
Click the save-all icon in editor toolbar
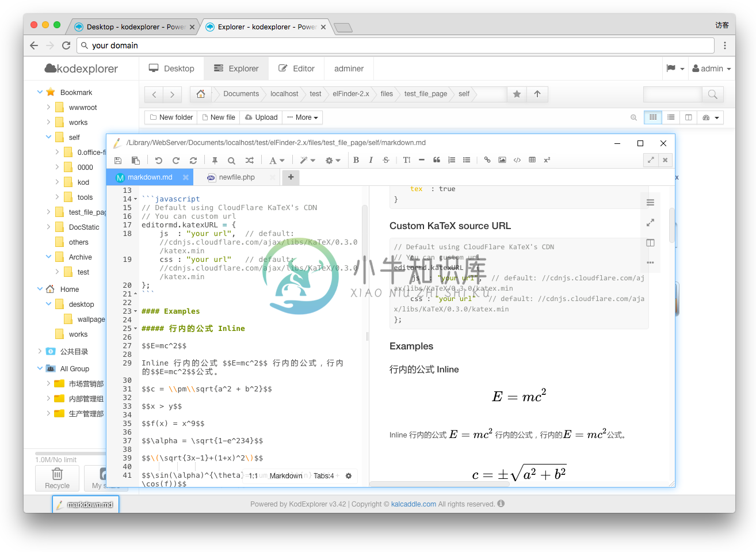tap(136, 161)
